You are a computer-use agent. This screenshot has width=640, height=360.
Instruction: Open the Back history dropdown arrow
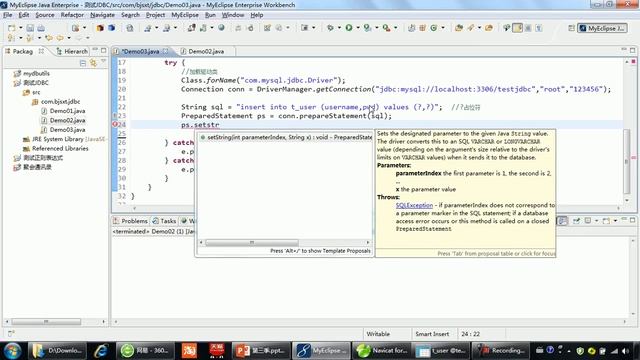(69, 38)
